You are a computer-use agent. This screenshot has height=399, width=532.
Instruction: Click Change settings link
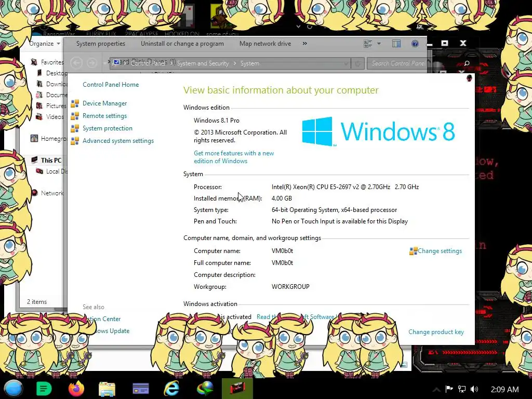tap(440, 251)
